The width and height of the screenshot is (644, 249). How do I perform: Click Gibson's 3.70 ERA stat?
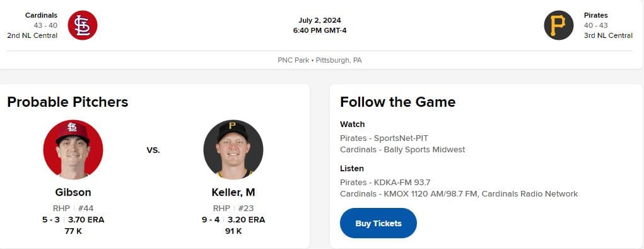tap(86, 220)
